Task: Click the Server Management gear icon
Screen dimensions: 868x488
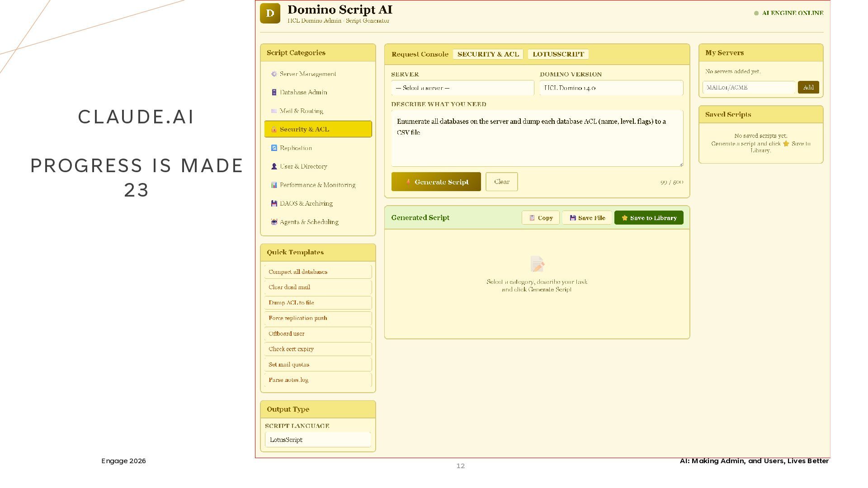Action: [274, 74]
